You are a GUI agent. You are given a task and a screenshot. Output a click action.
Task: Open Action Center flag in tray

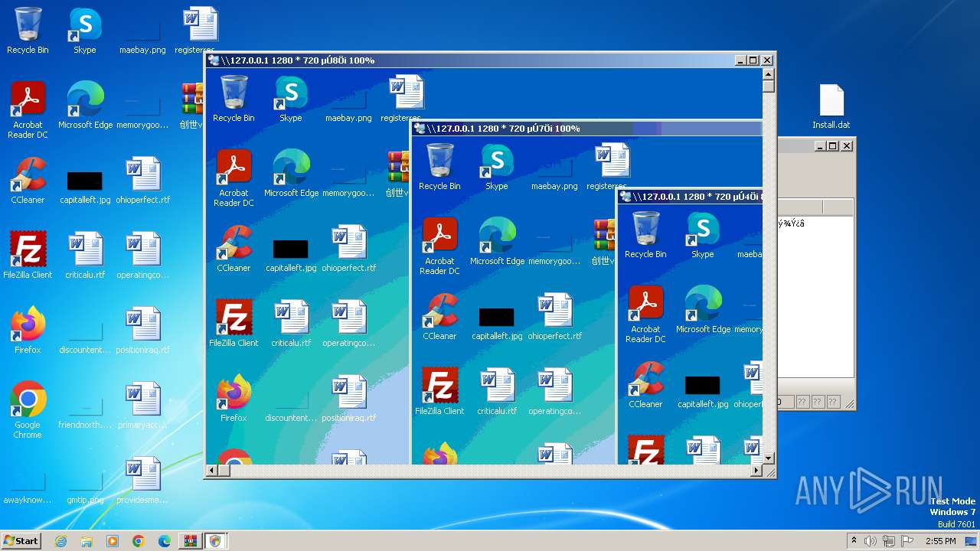[907, 541]
